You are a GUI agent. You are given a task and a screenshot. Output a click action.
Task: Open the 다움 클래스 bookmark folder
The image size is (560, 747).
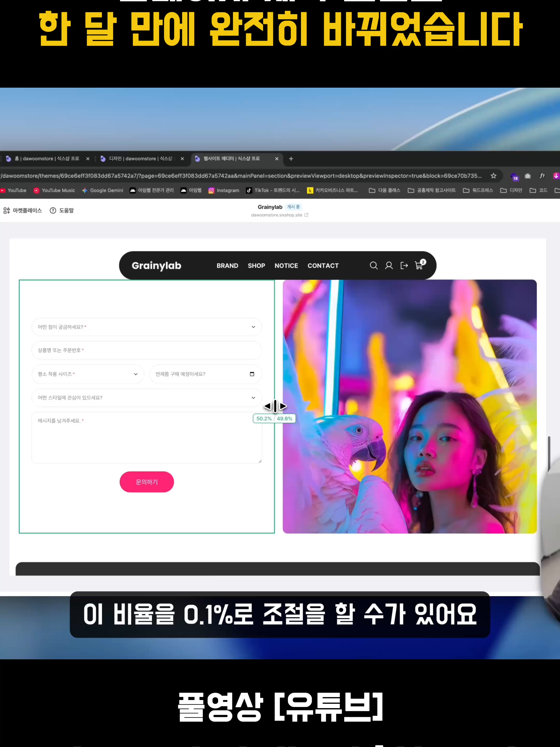click(x=384, y=190)
